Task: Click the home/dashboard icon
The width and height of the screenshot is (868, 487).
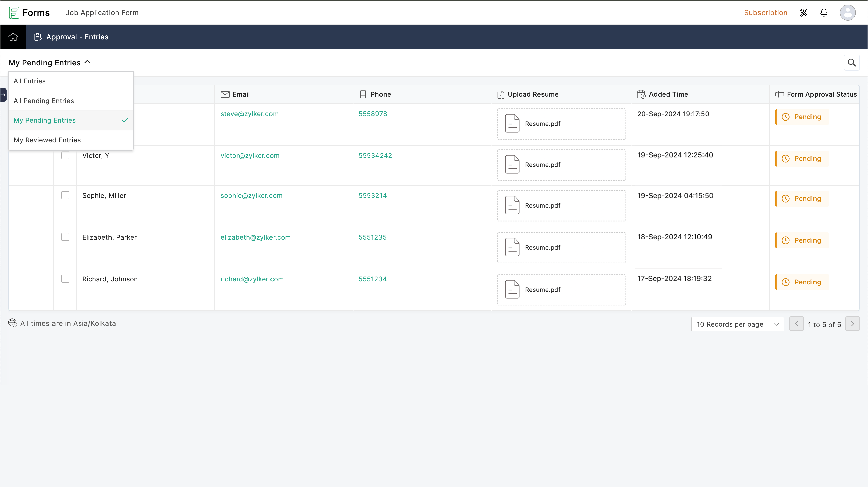Action: tap(13, 37)
